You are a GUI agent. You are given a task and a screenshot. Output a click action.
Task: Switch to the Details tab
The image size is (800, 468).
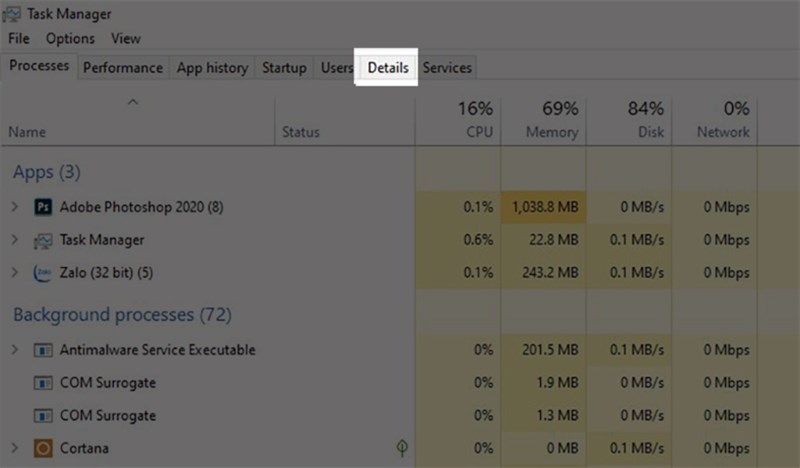coord(388,67)
